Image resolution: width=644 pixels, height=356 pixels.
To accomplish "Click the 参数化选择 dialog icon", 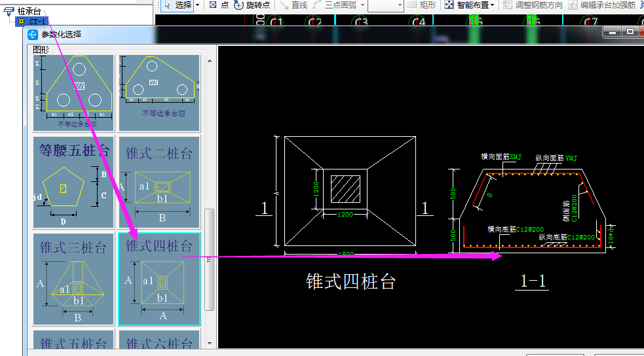I will (x=33, y=35).
